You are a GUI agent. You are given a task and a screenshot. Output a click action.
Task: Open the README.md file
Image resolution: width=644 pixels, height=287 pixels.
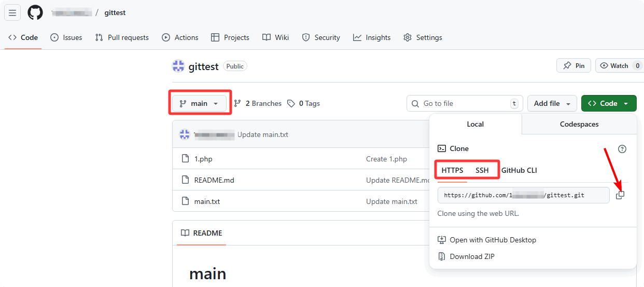click(x=214, y=180)
